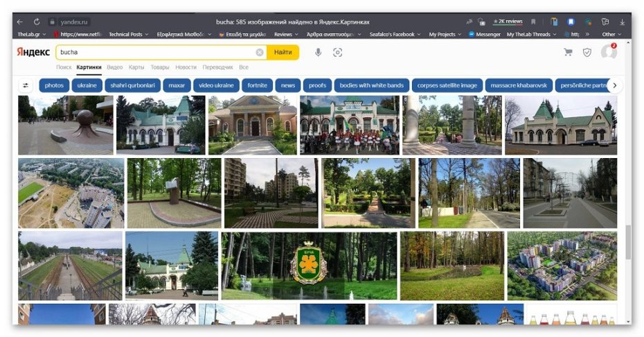The height and width of the screenshot is (337, 644).
Task: Open the railway station platform image
Action: tap(70, 266)
